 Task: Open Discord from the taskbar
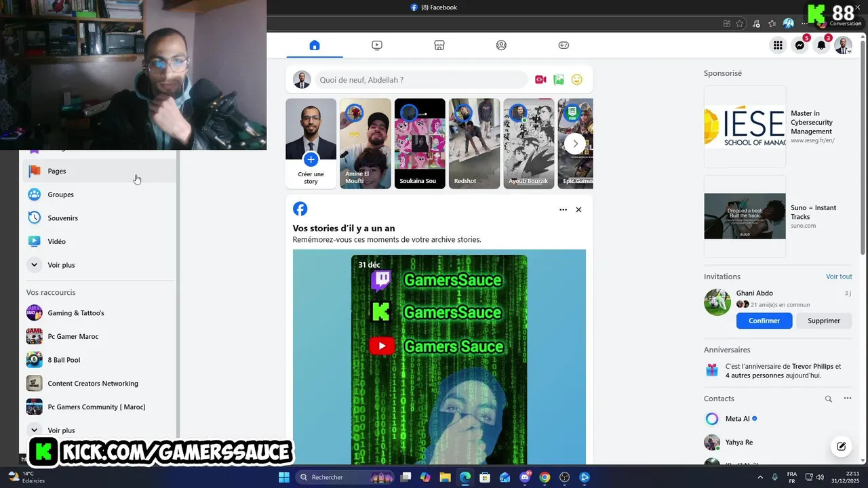(525, 477)
